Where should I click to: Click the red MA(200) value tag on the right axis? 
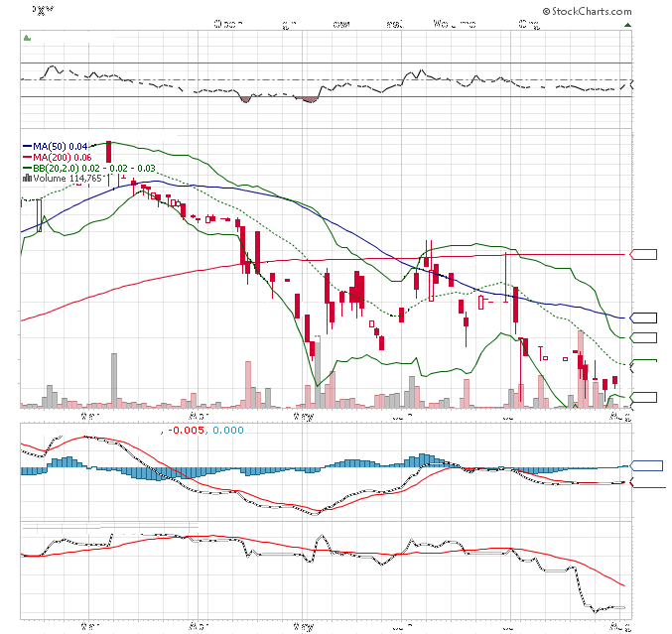643,254
